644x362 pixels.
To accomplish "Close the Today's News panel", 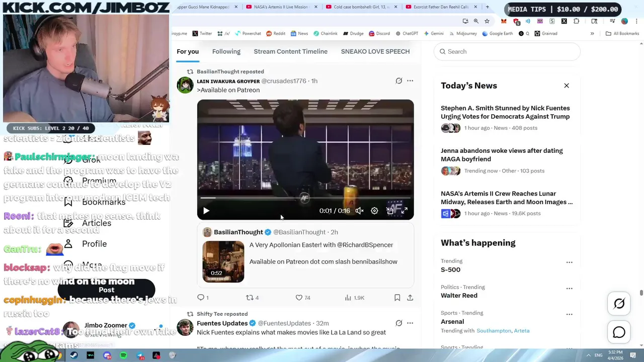I will pos(567,85).
